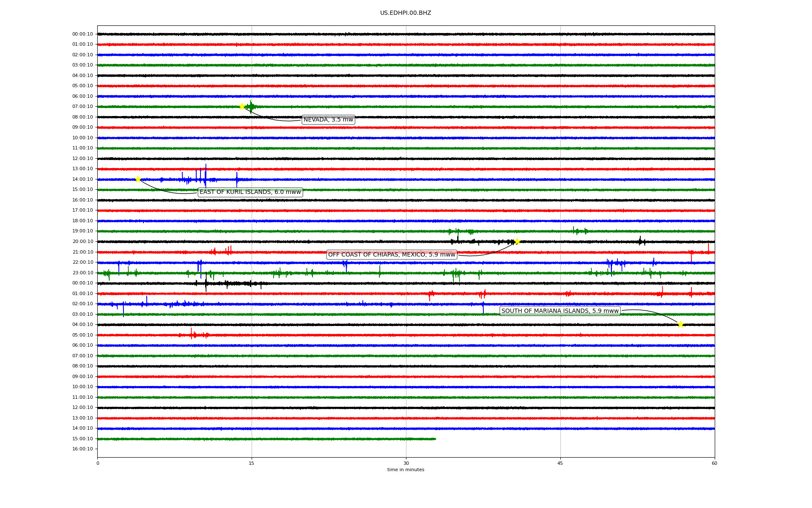Click the x-axis tick label 45
The width and height of the screenshot is (812, 508).
tap(560, 463)
